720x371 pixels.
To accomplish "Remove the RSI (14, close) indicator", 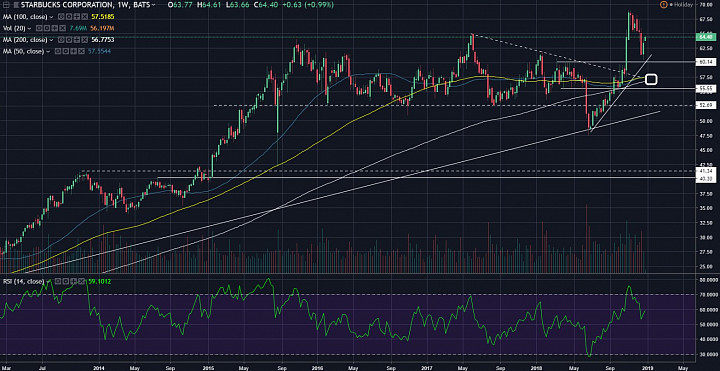I will click(x=82, y=281).
